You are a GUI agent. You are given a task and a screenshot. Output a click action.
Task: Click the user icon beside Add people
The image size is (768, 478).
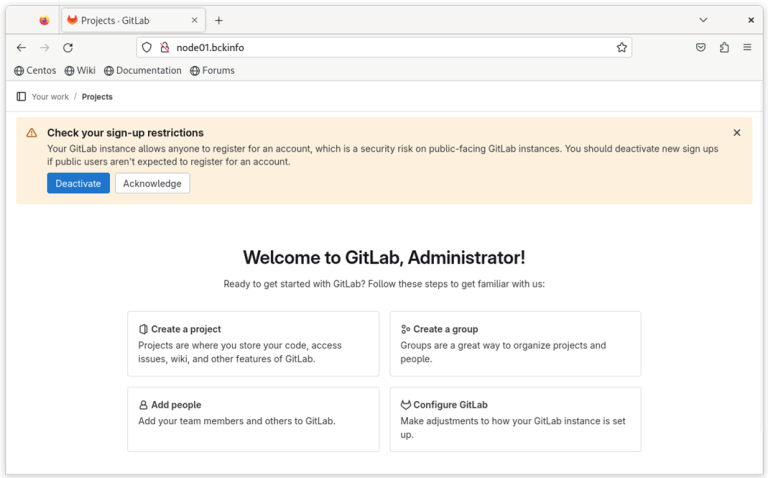click(143, 405)
